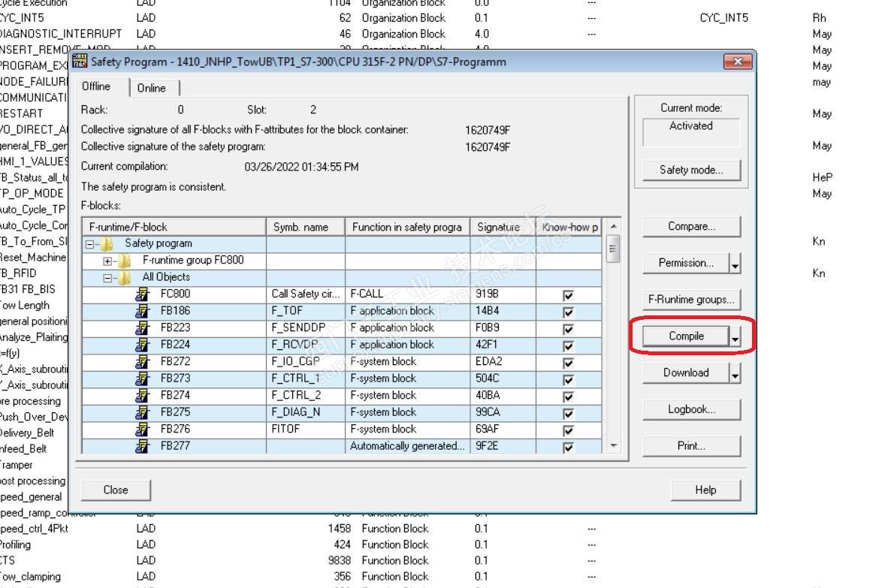This screenshot has width=870, height=588.
Task: Expand the F-runtime group FC800 node
Action: (x=108, y=261)
